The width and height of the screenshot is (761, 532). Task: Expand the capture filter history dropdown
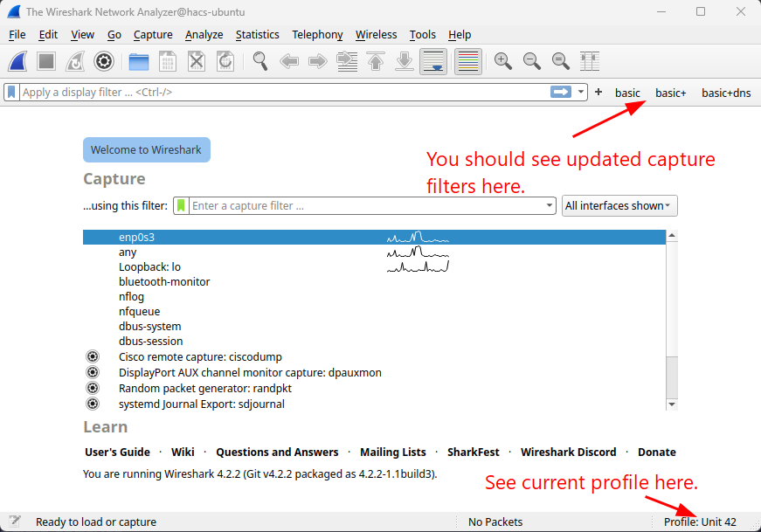(x=549, y=206)
